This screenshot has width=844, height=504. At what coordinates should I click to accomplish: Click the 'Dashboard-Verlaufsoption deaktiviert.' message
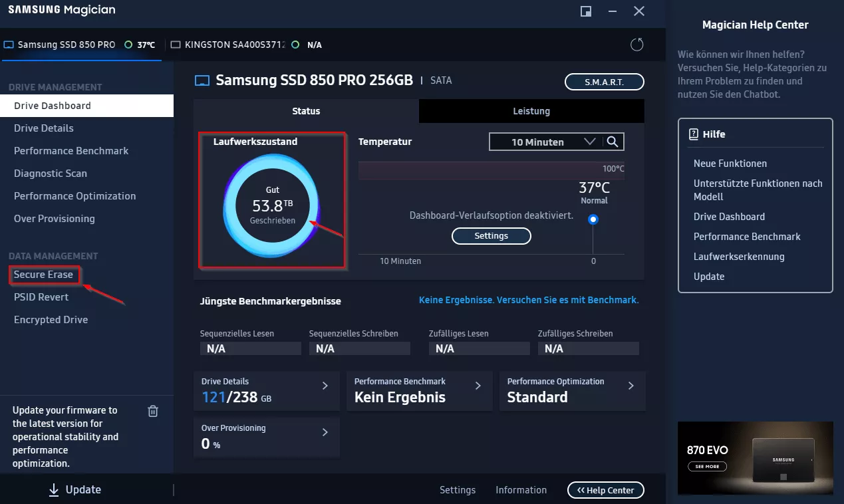[492, 216]
